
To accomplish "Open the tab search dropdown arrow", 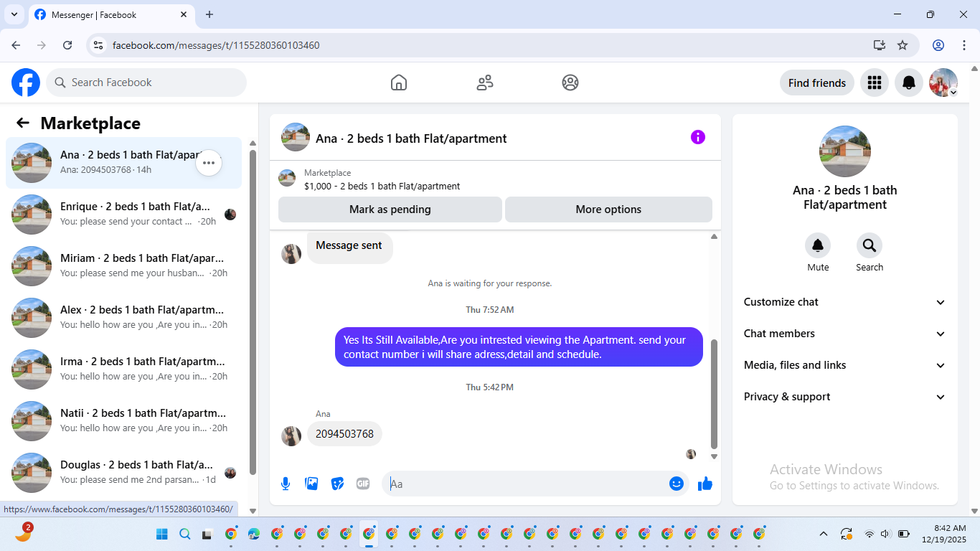I will point(14,14).
